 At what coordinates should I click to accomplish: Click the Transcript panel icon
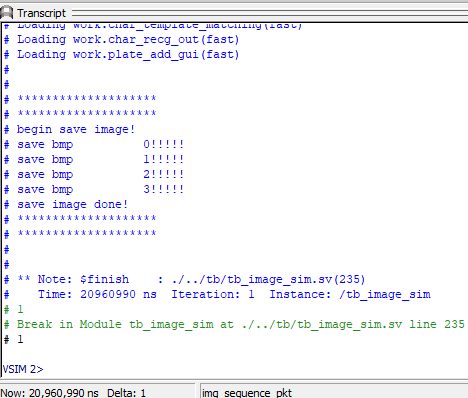[x=6, y=13]
